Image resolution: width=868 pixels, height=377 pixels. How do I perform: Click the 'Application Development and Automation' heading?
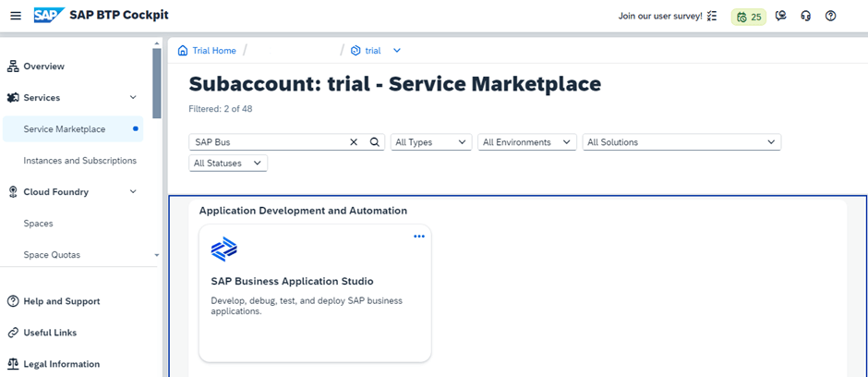click(303, 211)
